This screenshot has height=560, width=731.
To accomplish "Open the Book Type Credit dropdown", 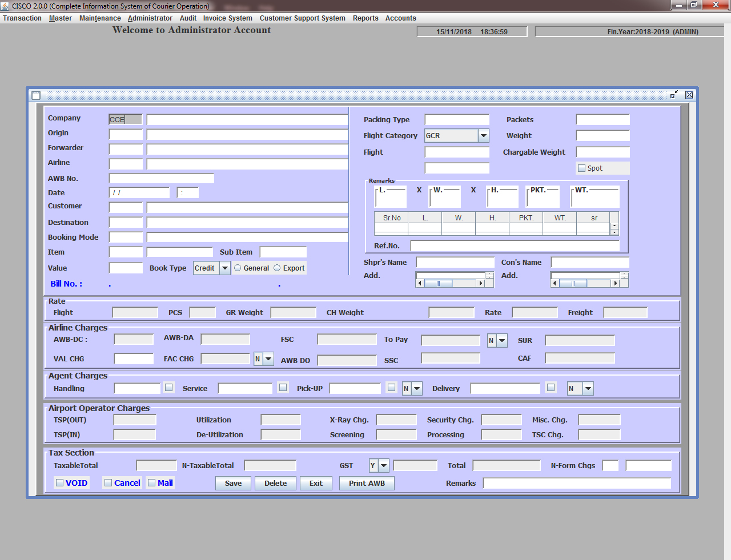I will click(225, 268).
